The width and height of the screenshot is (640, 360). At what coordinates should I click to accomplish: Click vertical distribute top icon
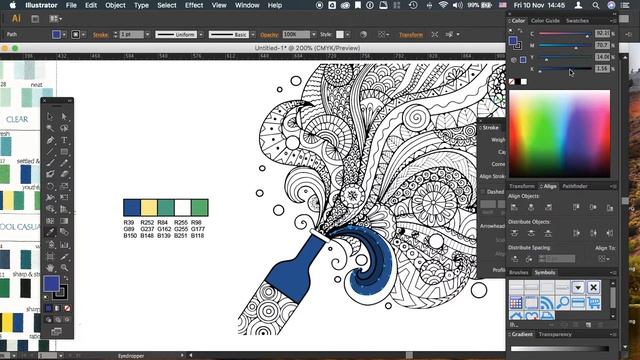[514, 233]
